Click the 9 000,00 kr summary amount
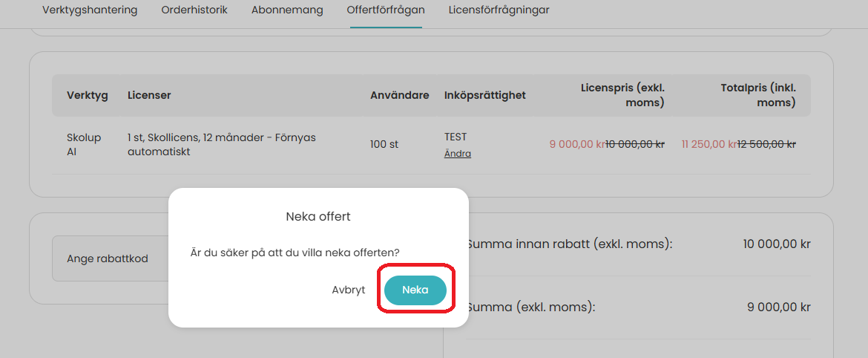Viewport: 868px width, 358px height. point(780,307)
